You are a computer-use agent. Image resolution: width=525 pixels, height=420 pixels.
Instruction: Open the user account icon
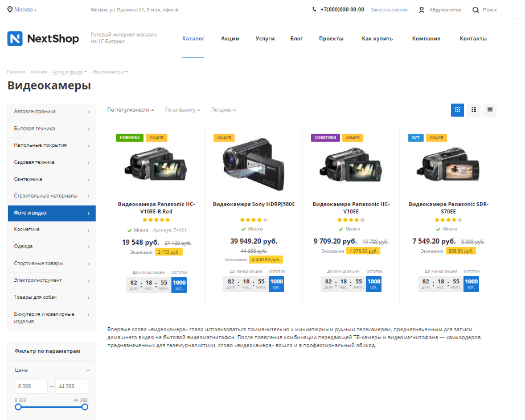[421, 10]
